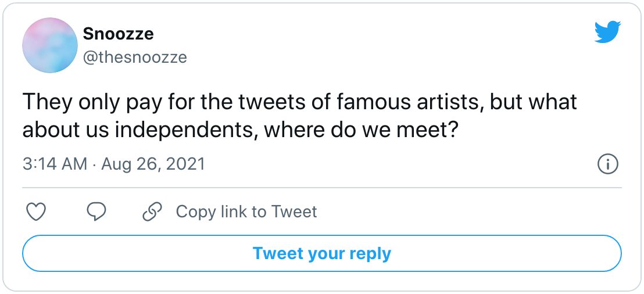Open Twitter via the blue bird logo
The height and width of the screenshot is (294, 644).
[x=608, y=32]
